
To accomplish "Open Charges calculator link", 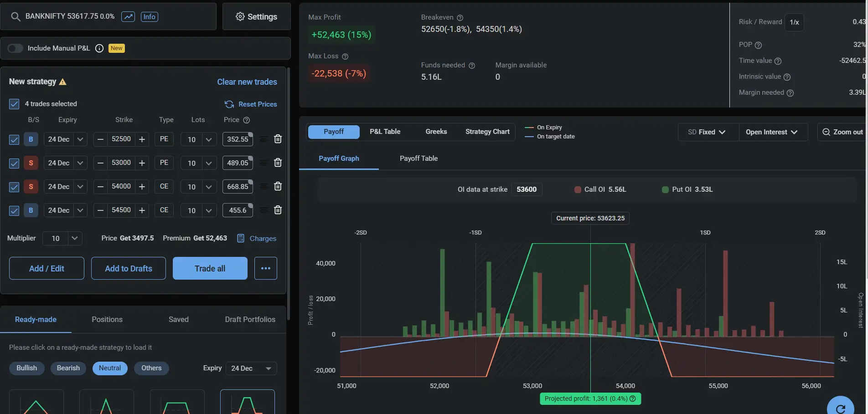I will click(x=257, y=239).
